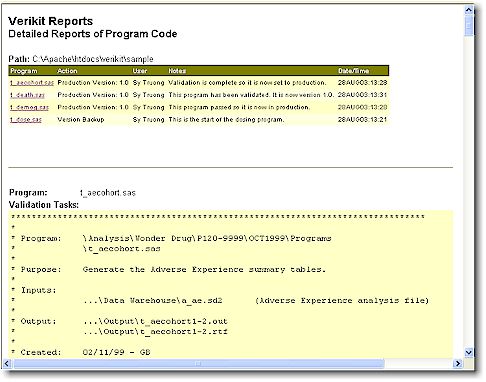
Task: Click the Date/Time column header
Action: (353, 71)
